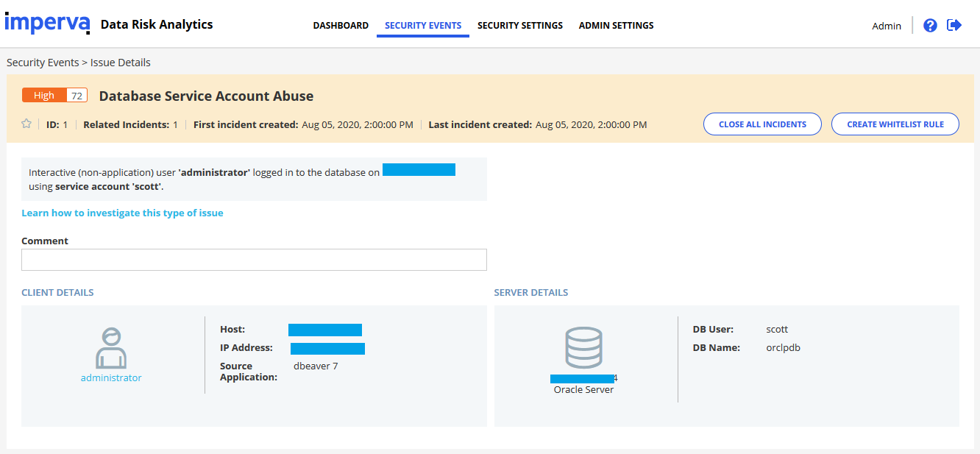Click the redacted IP Address value
Screen dimensions: 980x454
327,349
